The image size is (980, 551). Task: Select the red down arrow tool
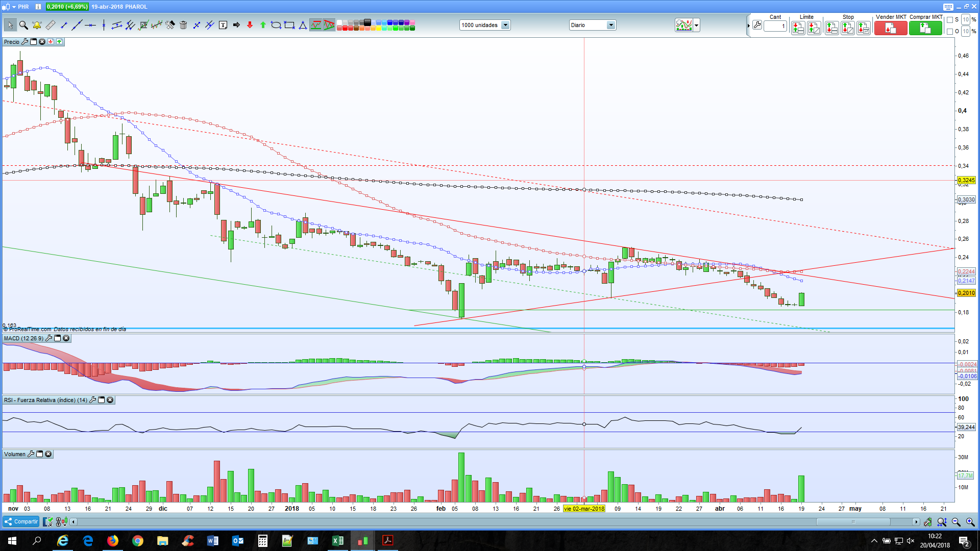point(250,25)
